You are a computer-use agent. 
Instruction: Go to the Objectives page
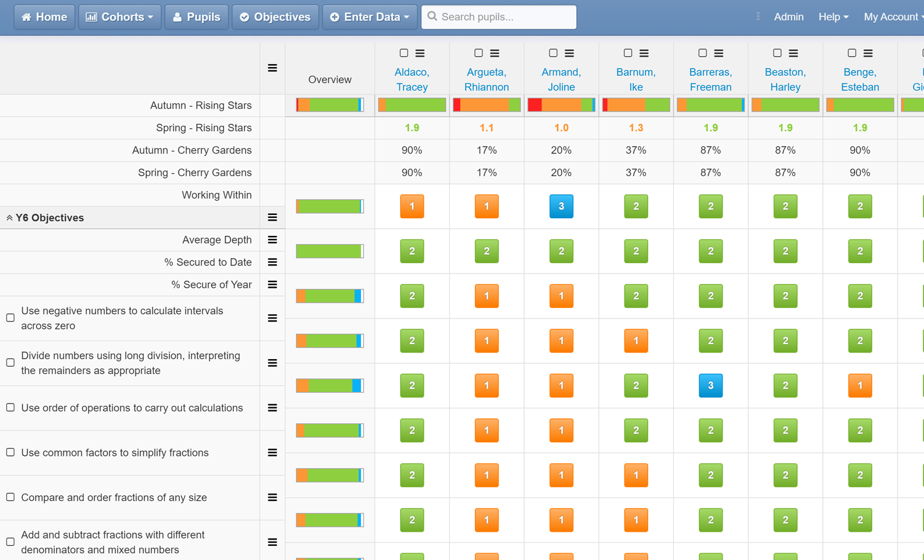275,17
